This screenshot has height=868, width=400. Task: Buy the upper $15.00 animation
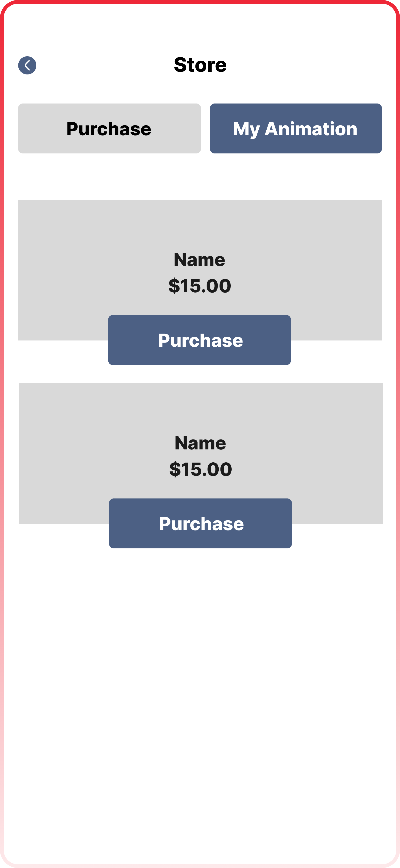tap(199, 340)
